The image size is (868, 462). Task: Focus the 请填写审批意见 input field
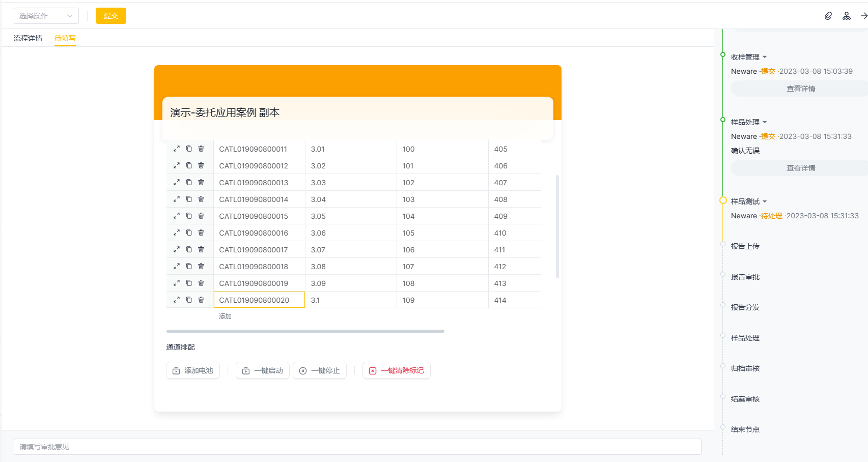point(357,447)
